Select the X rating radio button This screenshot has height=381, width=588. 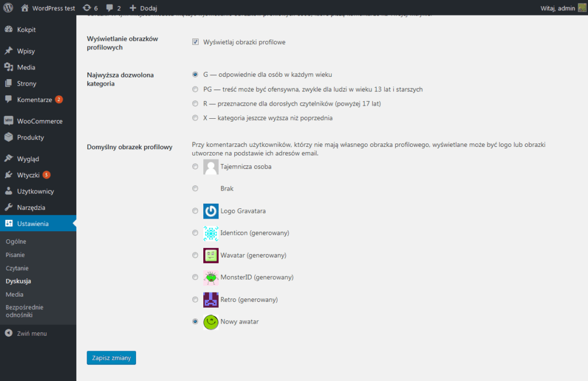coord(195,118)
